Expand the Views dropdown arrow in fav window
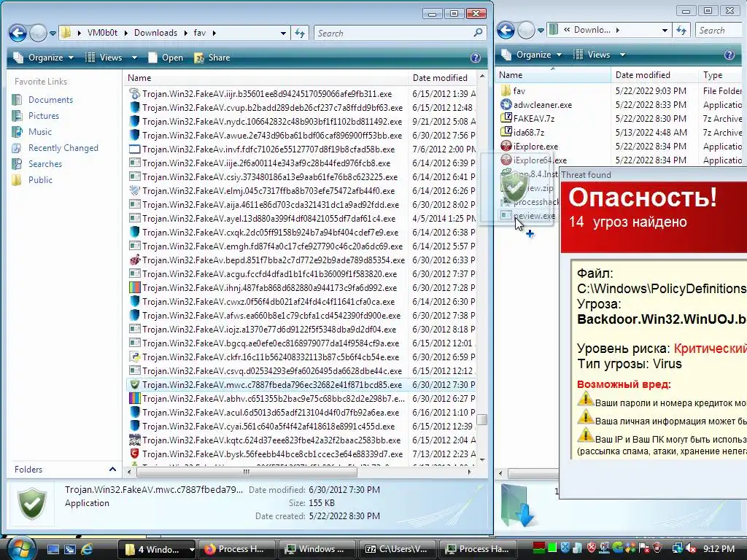The width and height of the screenshot is (747, 560). coord(134,58)
